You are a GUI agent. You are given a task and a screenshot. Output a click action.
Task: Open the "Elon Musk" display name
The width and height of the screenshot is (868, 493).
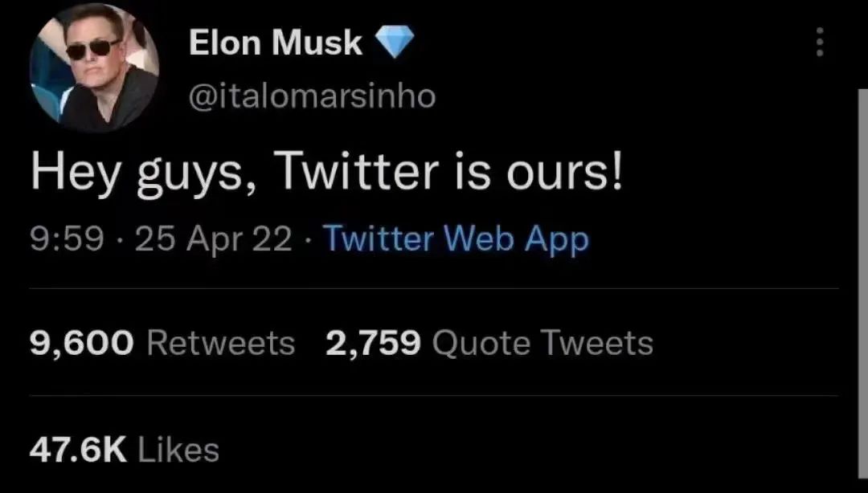pyautogui.click(x=276, y=43)
